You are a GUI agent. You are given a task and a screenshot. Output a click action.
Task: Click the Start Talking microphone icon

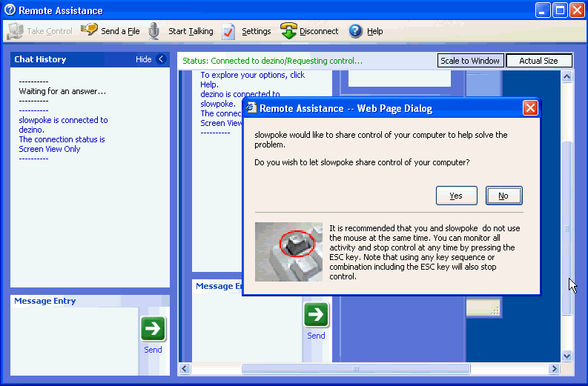click(153, 31)
